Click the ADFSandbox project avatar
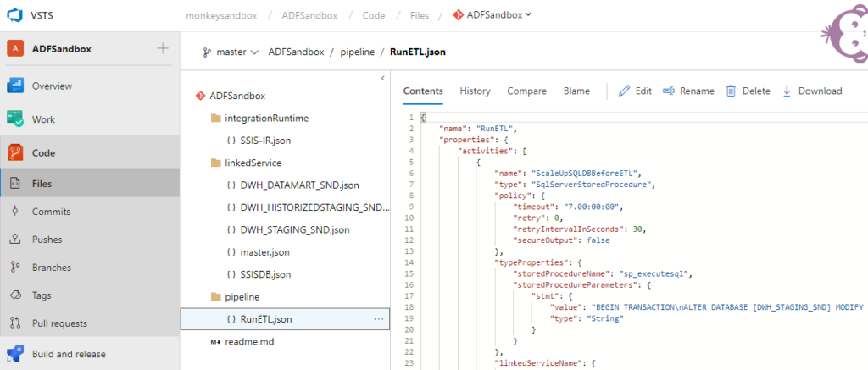The image size is (868, 370). click(15, 48)
